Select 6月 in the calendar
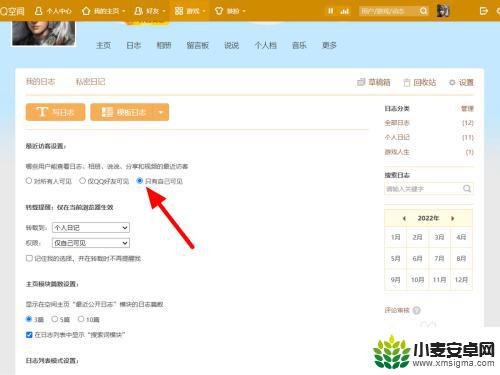 point(417,259)
